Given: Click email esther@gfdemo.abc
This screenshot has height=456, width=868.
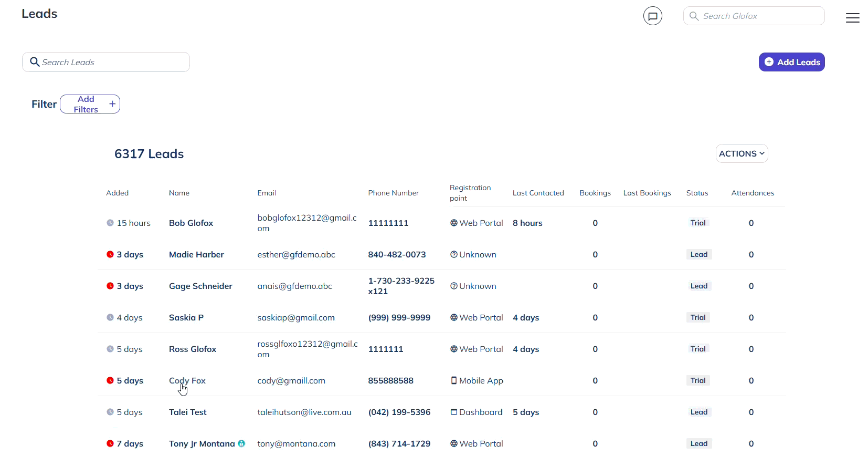Looking at the screenshot, I should [296, 254].
